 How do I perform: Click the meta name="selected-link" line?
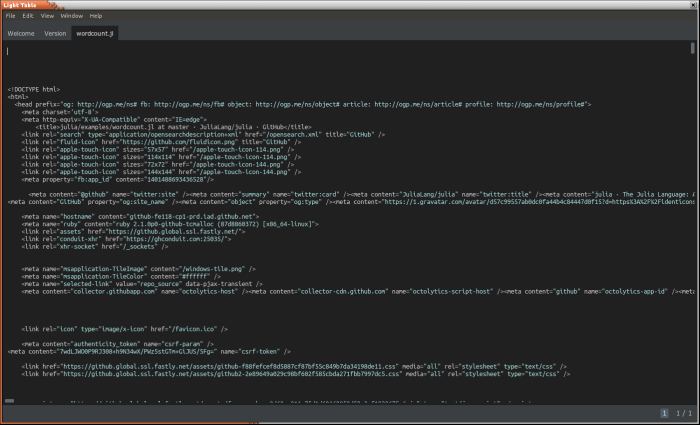142,284
